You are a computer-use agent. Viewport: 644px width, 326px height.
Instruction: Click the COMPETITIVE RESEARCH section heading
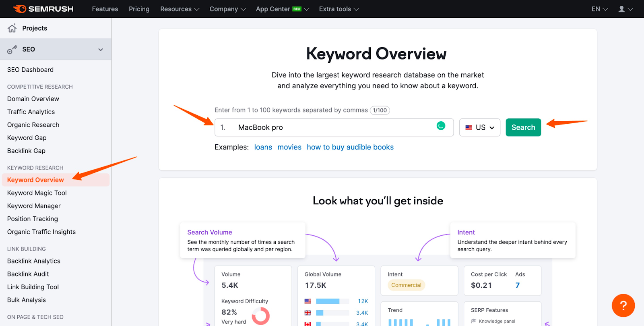(40, 87)
